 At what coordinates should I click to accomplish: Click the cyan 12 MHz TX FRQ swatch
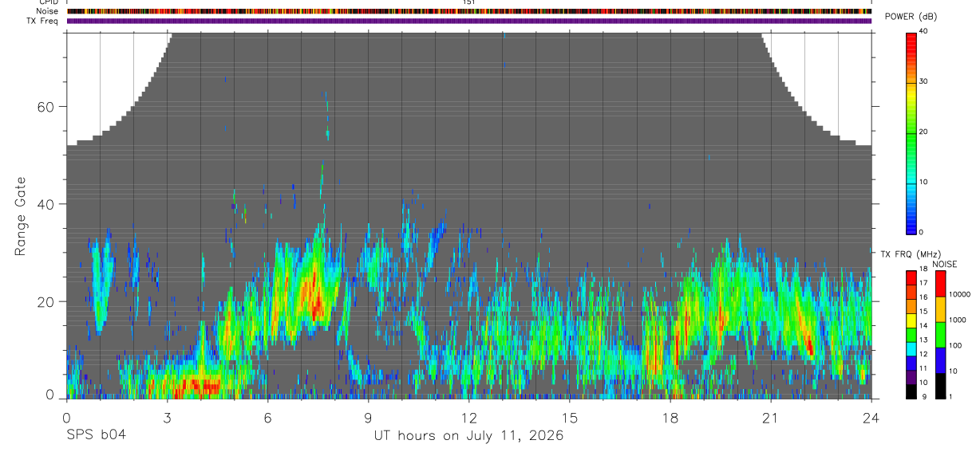point(911,350)
